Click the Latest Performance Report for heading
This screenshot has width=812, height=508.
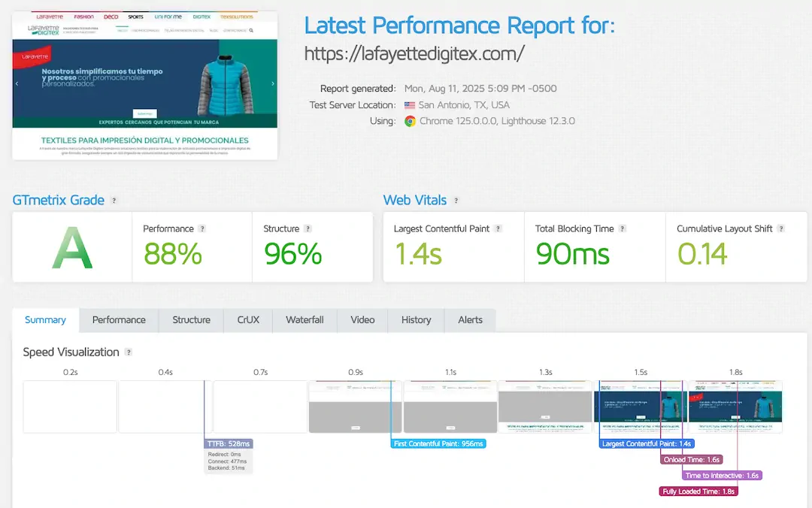(459, 26)
